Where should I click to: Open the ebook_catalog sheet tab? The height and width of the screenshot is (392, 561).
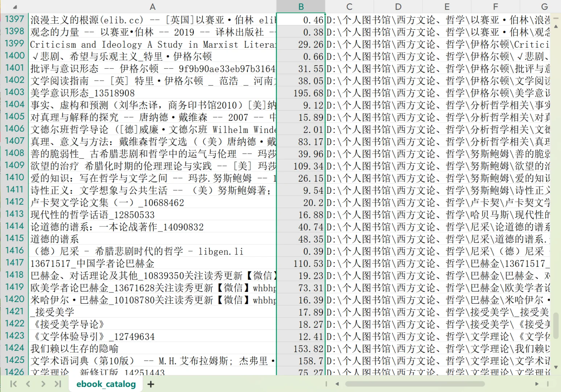click(106, 384)
